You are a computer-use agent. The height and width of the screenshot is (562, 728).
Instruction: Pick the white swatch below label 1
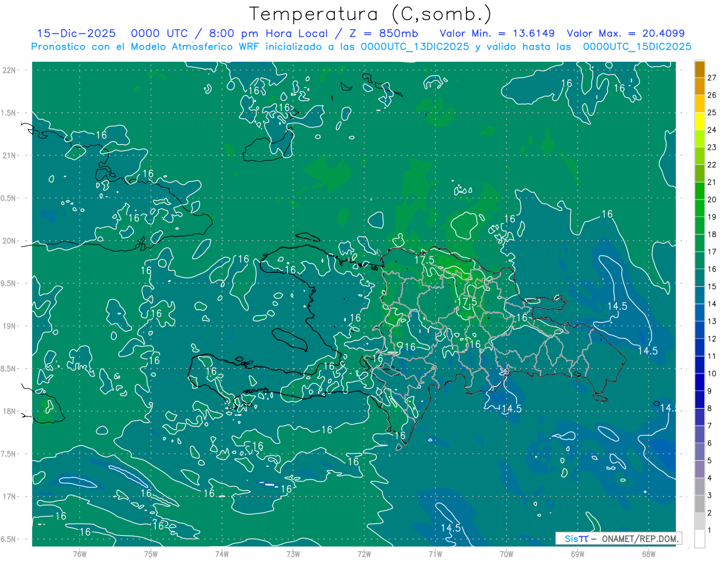(x=699, y=539)
